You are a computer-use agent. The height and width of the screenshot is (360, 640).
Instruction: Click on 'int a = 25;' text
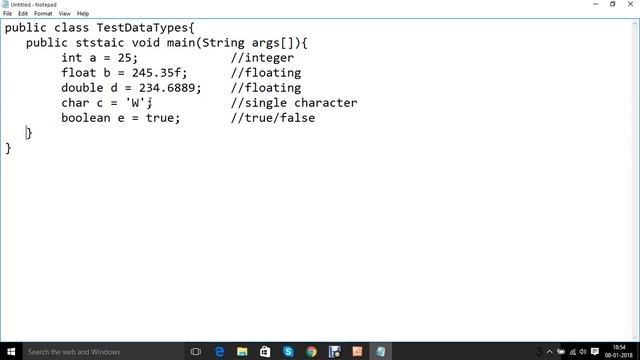pyautogui.click(x=100, y=58)
